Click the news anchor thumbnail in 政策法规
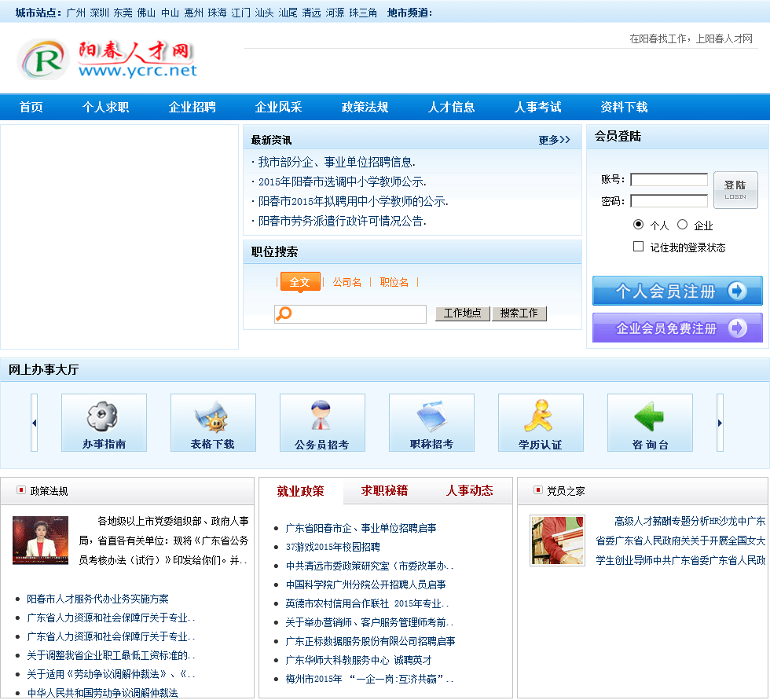This screenshot has height=700, width=770. (x=40, y=540)
